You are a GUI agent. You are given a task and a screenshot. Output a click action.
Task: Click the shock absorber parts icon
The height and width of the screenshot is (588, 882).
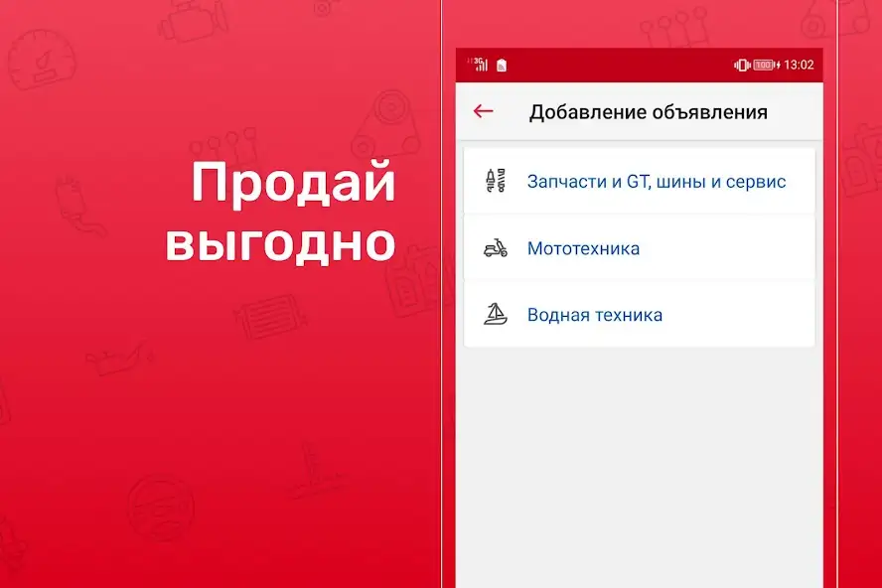pos(495,182)
